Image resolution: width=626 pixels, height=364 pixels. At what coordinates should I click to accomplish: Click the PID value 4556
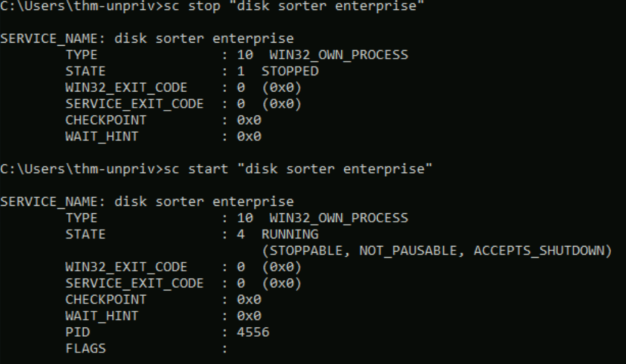(x=253, y=332)
